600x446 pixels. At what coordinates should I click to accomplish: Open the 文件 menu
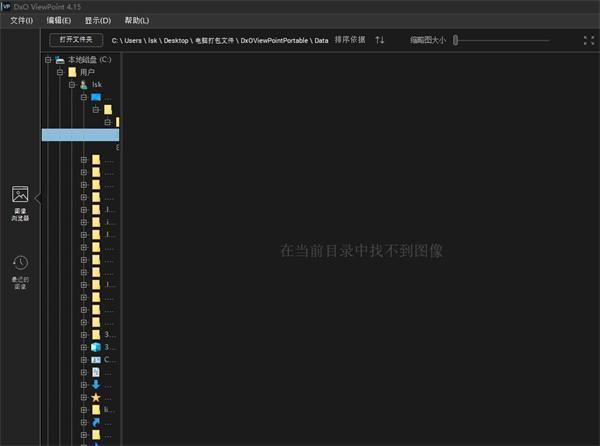pyautogui.click(x=21, y=20)
